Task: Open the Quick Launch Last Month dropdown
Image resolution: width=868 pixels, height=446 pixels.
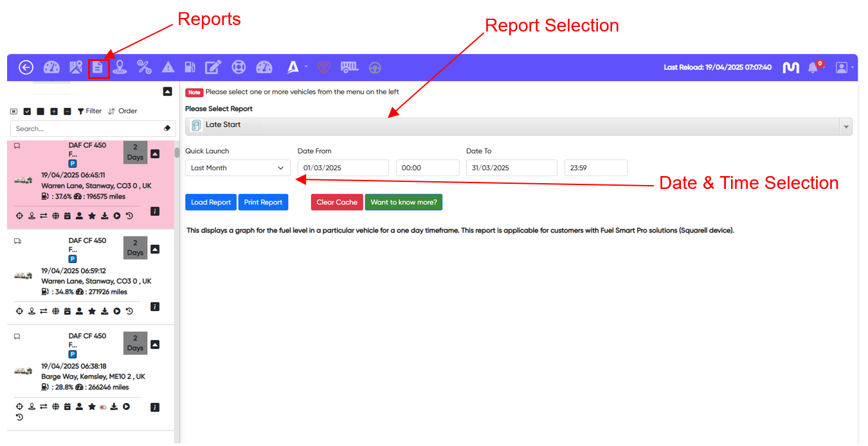Action: pyautogui.click(x=237, y=167)
